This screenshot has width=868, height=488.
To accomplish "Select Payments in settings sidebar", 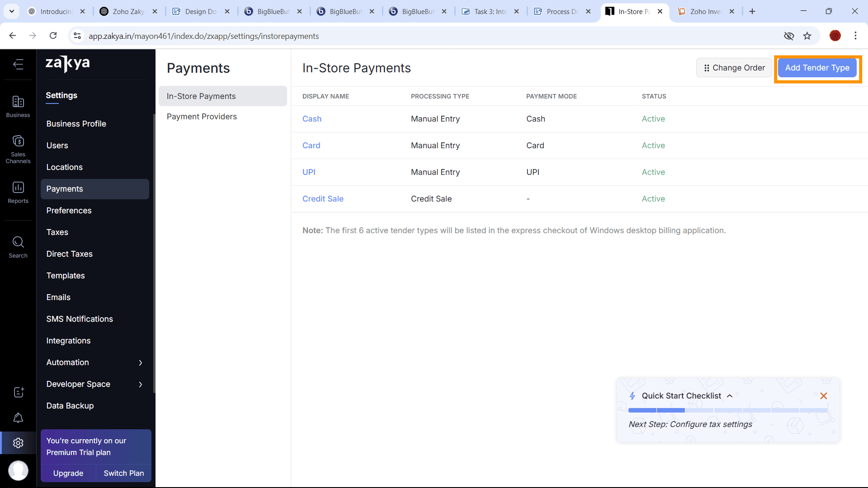I will [95, 189].
